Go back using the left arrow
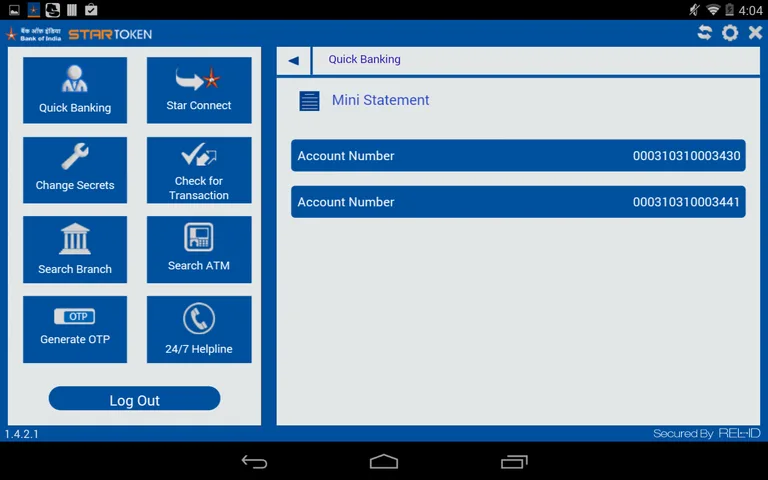Viewport: 768px width, 480px height. (x=293, y=61)
